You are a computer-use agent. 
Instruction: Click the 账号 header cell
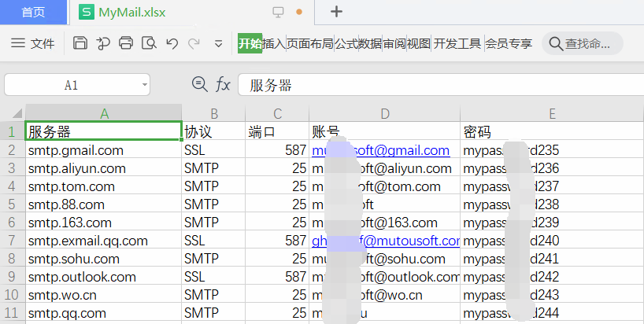[384, 131]
